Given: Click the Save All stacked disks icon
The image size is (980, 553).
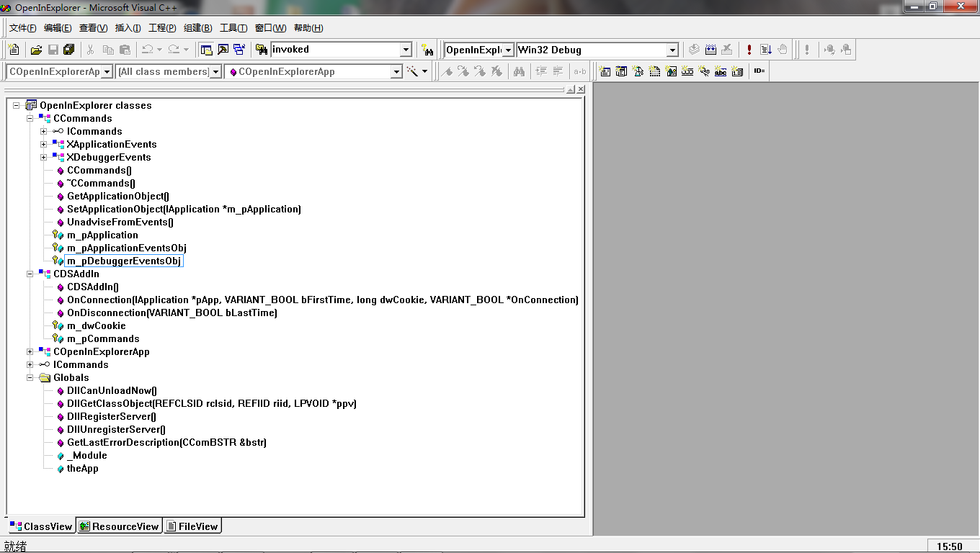Looking at the screenshot, I should (69, 50).
